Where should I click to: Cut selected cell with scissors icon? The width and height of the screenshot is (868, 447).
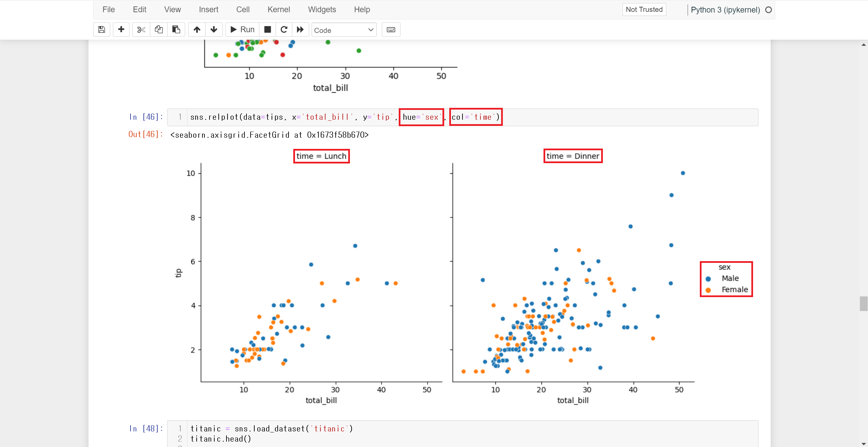click(x=141, y=30)
